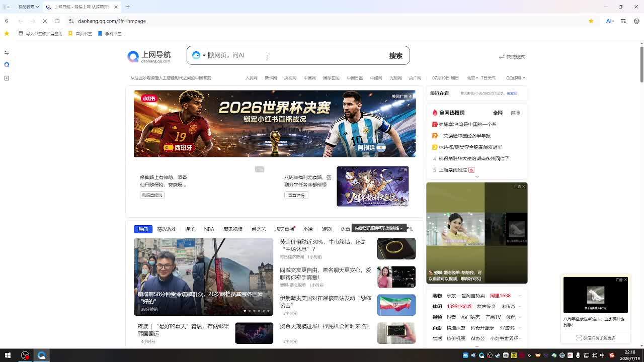644x362 pixels.
Task: Click the sidebar swap arrows icon
Action: pos(7,53)
